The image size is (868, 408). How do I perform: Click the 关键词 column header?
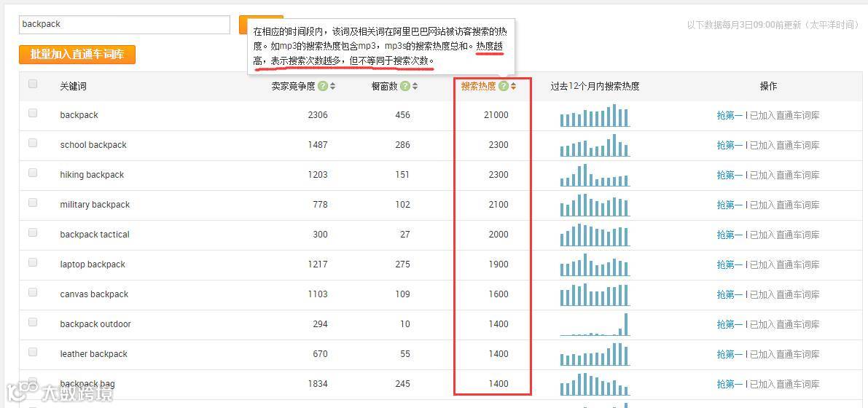(73, 87)
